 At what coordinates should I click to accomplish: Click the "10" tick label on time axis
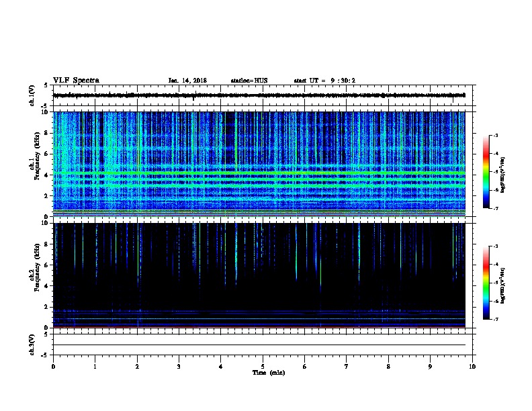pyautogui.click(x=472, y=367)
